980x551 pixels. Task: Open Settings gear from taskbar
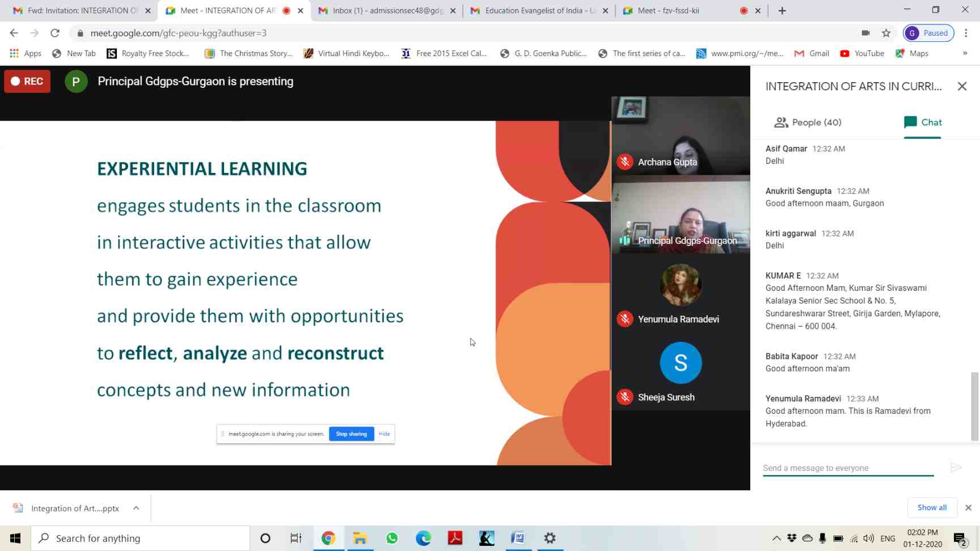pyautogui.click(x=550, y=538)
